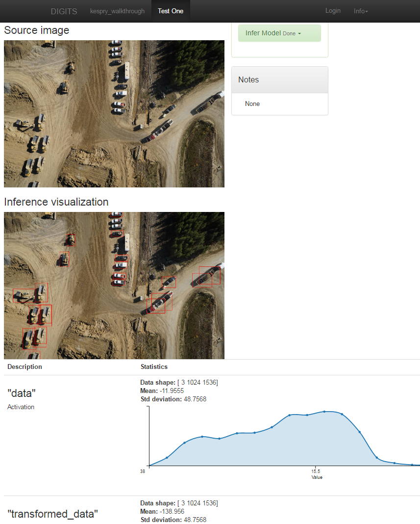This screenshot has width=420, height=524.
Task: Click the Notes panel header
Action: [x=279, y=79]
